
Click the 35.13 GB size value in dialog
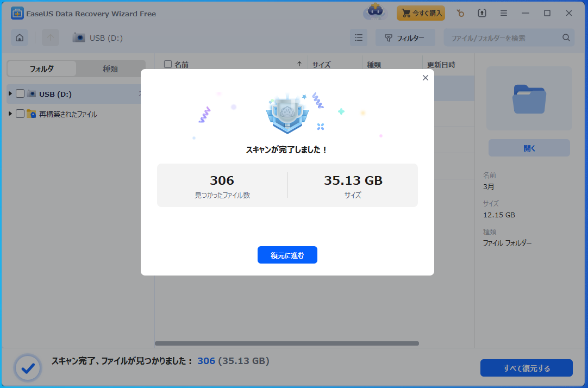(x=353, y=180)
